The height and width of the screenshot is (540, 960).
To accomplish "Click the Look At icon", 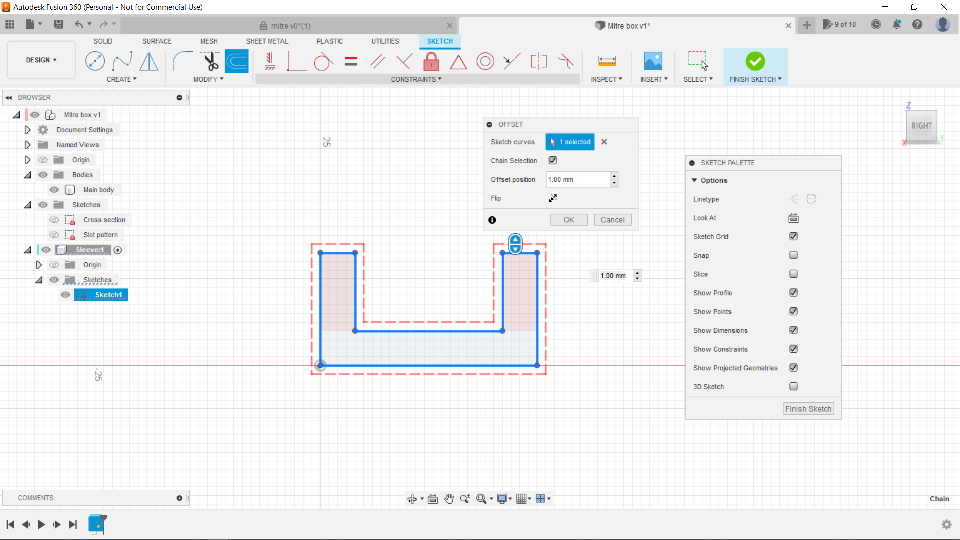I will 793,218.
